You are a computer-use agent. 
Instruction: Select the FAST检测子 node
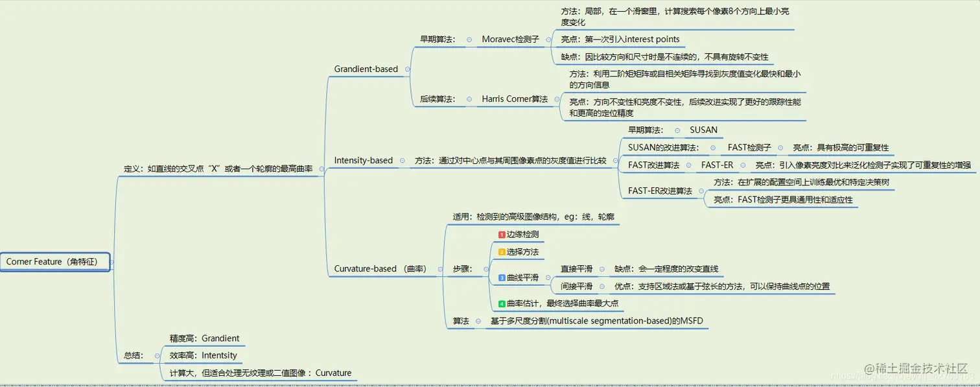[749, 148]
